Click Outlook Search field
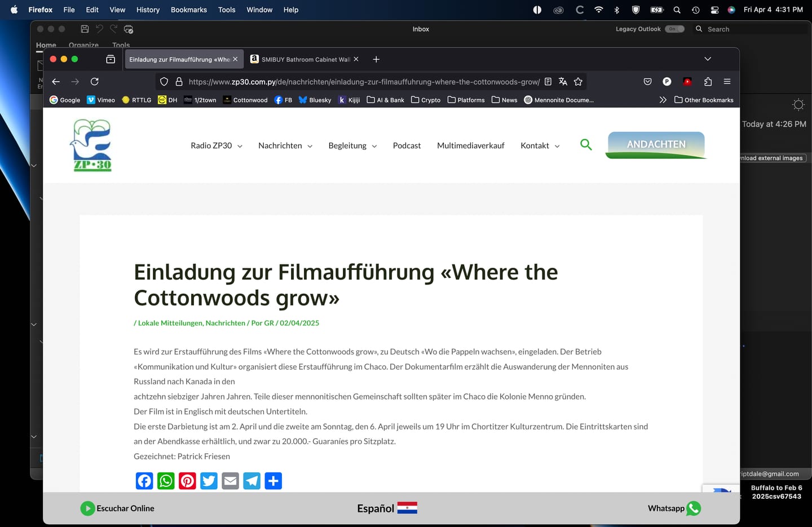Viewport: 812px width, 527px height. tap(750, 29)
